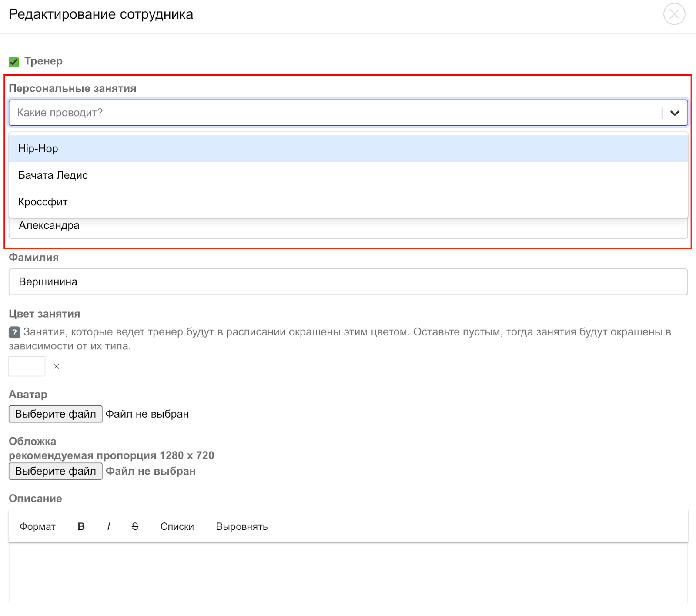The height and width of the screenshot is (616, 696).
Task: Open the Выровнять alignment menu
Action: (242, 527)
